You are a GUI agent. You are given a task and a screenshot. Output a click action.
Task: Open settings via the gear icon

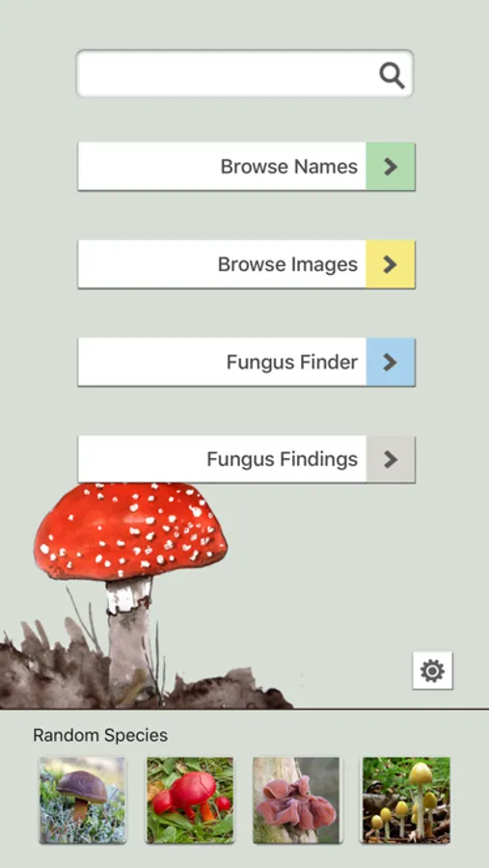432,670
